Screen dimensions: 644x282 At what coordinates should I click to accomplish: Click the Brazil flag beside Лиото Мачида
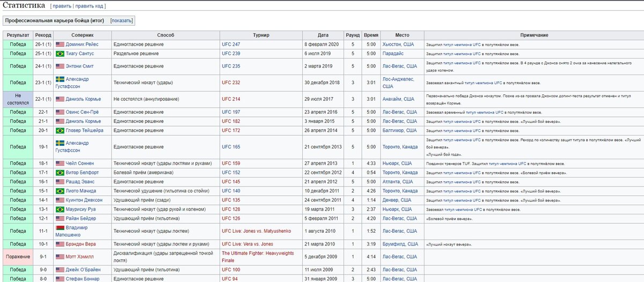click(60, 191)
